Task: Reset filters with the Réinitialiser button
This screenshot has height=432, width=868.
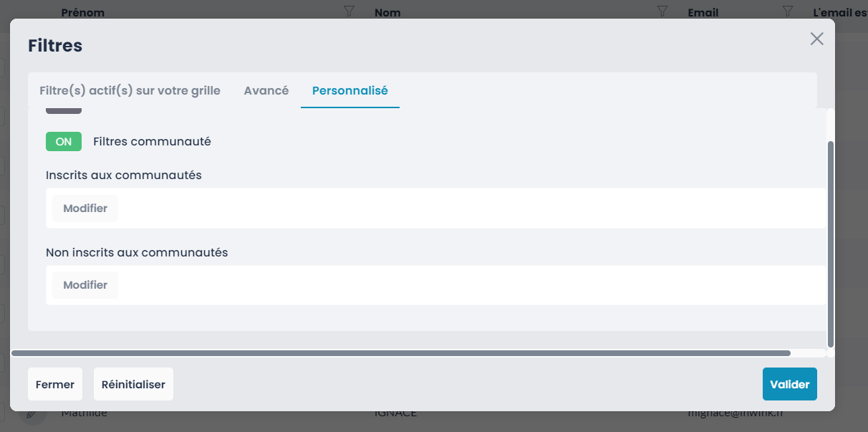Action: (133, 385)
